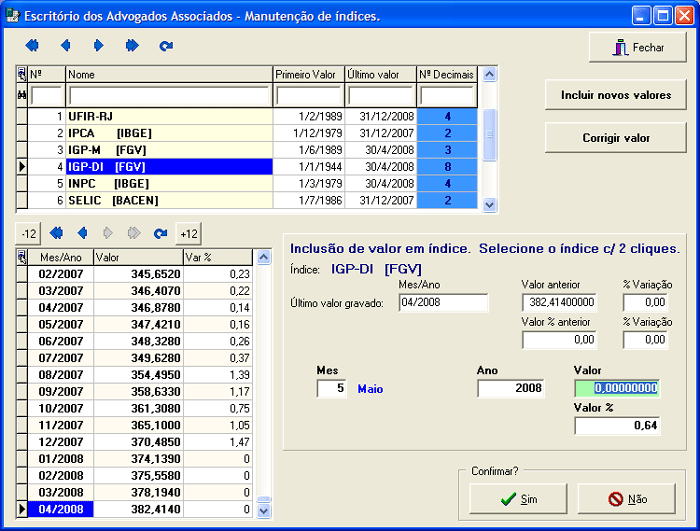
Task: Go to last record in top index navigator
Action: tap(132, 46)
